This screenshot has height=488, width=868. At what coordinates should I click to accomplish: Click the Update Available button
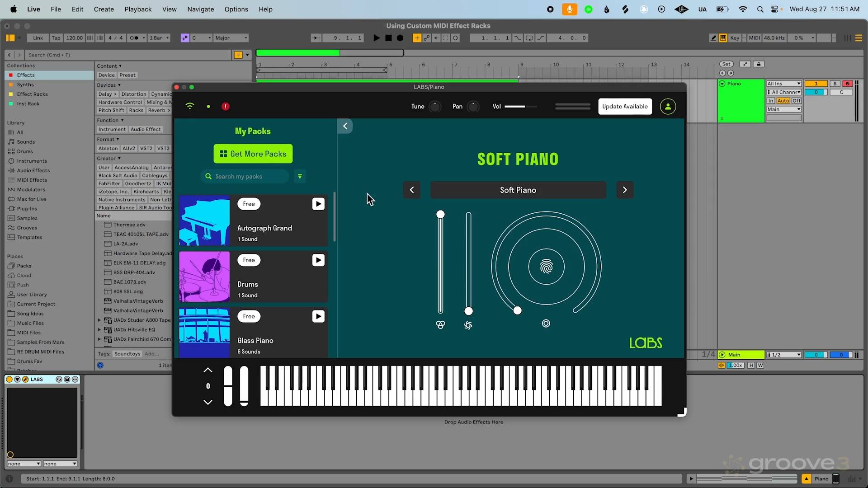625,107
